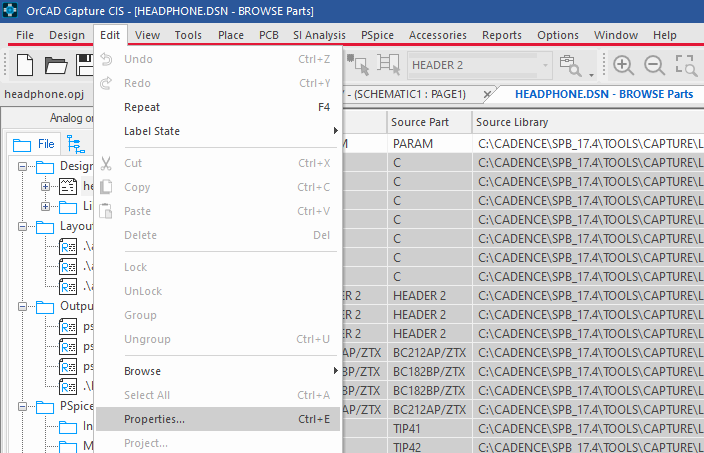
Task: Open the HEADER 2 part dropdown
Action: 545,66
